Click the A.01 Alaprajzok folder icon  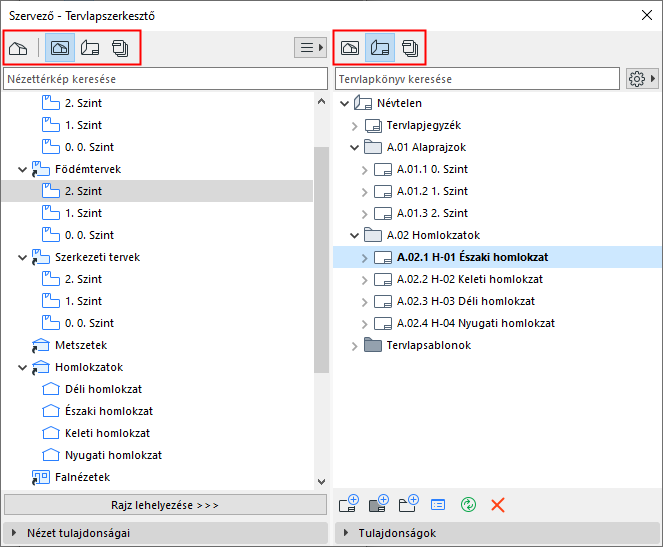coord(373,147)
